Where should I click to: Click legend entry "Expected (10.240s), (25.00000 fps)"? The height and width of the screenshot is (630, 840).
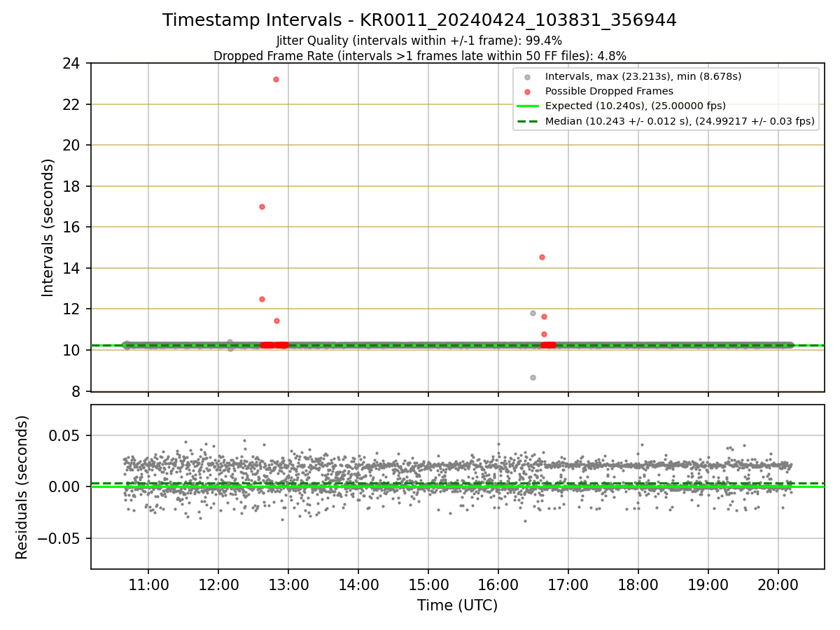tap(636, 106)
